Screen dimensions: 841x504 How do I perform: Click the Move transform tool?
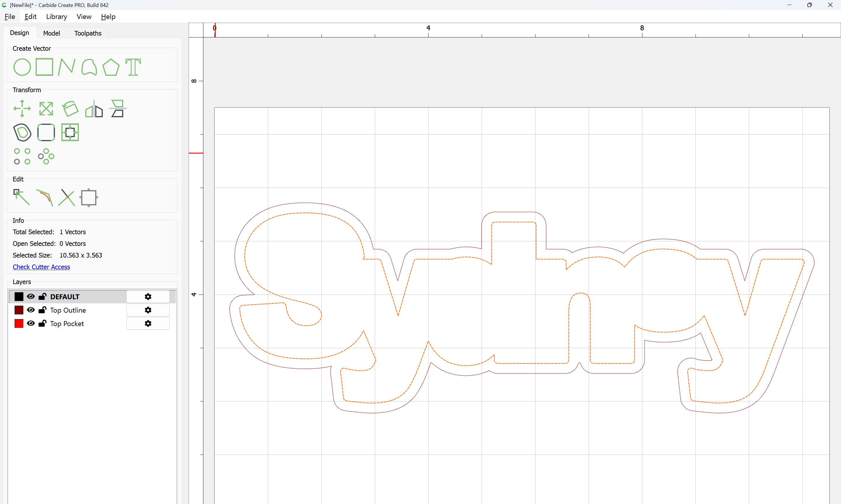point(22,109)
